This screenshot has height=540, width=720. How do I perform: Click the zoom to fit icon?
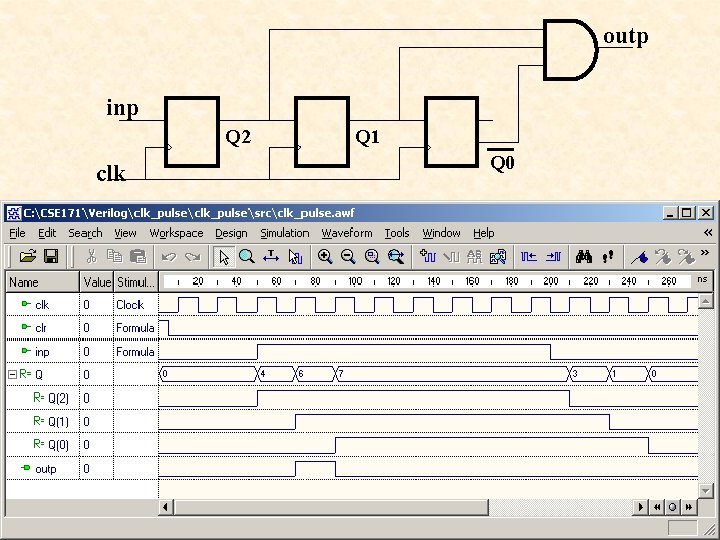[x=371, y=256]
